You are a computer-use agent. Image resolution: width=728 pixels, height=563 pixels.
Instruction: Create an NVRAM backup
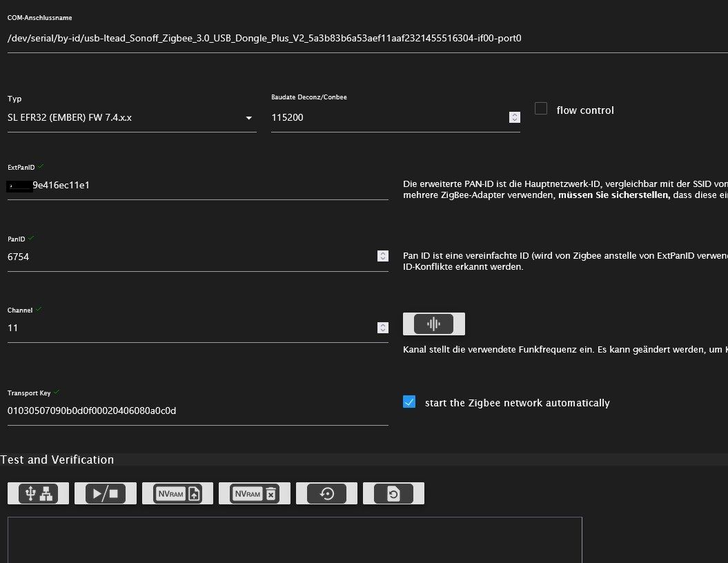177,493
